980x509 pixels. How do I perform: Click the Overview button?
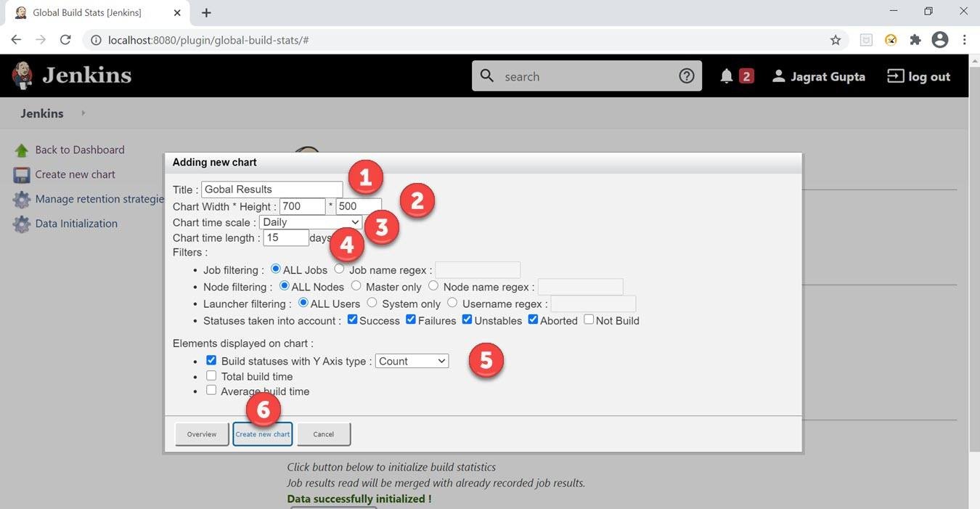point(202,434)
